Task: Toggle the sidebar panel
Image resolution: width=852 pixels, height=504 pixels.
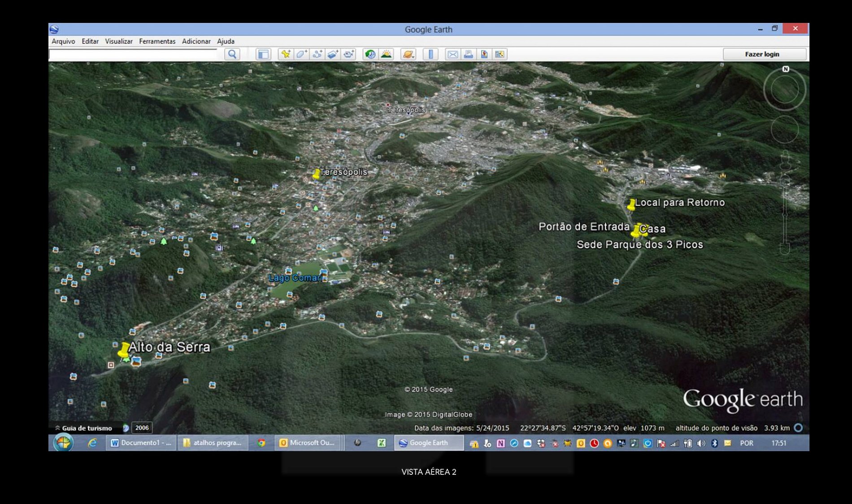Action: pyautogui.click(x=263, y=54)
